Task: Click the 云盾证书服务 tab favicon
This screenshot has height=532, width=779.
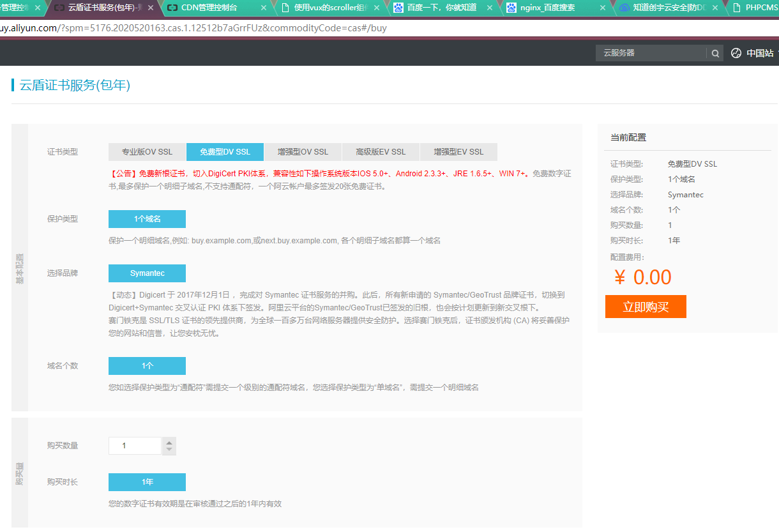Action: (x=59, y=8)
